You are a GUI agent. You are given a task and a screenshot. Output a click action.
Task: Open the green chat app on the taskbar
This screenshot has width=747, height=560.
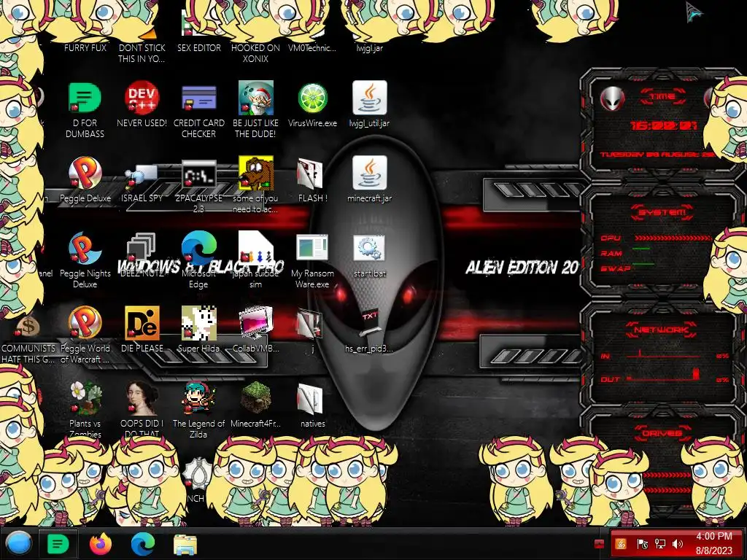58,544
